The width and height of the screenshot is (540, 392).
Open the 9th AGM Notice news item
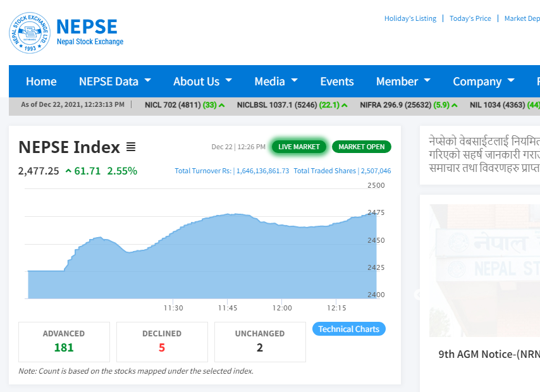point(489,354)
